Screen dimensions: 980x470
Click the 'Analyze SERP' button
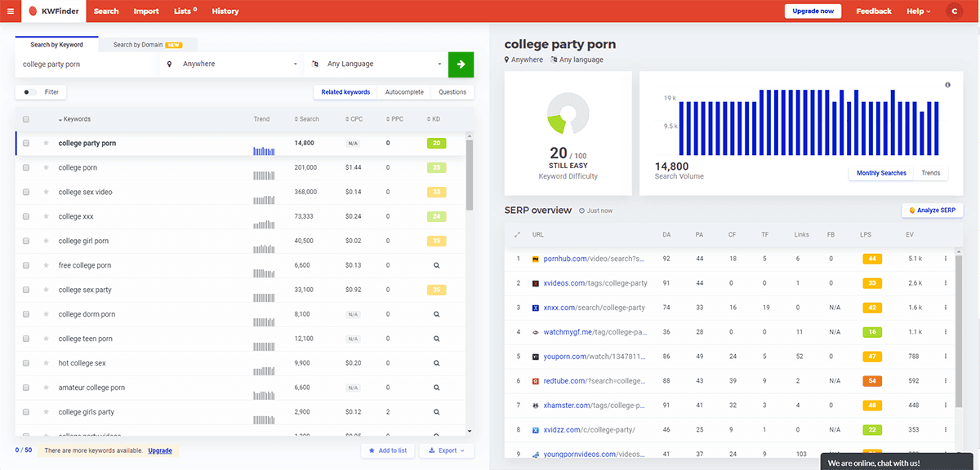(933, 211)
